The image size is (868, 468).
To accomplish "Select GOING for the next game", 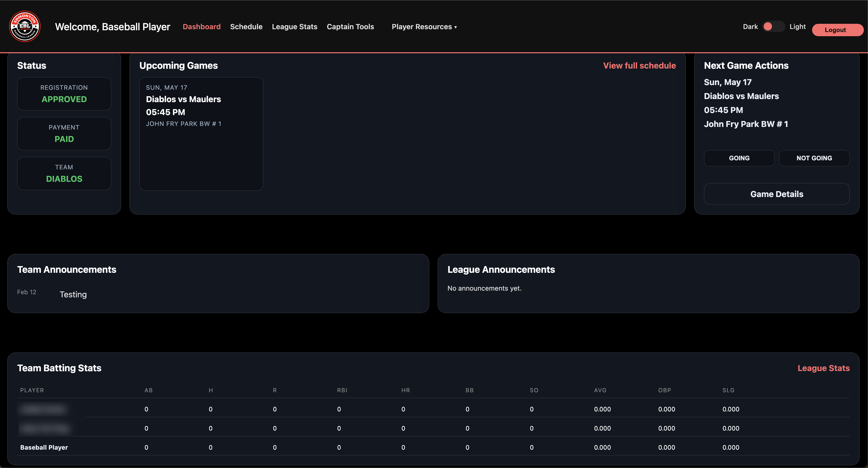I will [739, 158].
